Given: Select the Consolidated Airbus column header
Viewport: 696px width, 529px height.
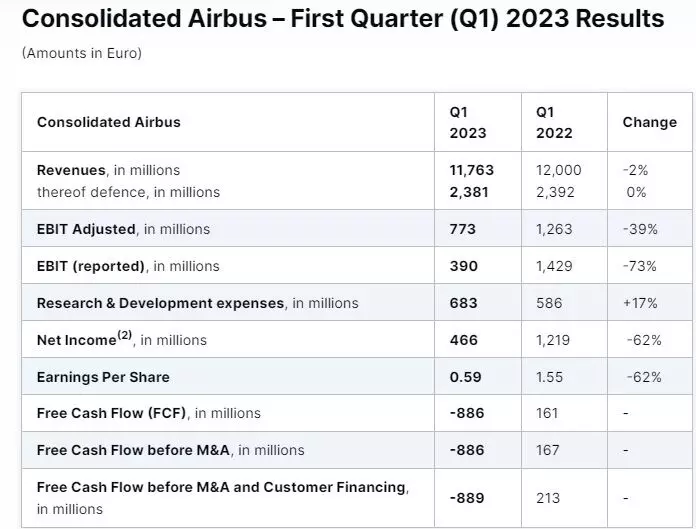Looking at the screenshot, I should coord(109,122).
